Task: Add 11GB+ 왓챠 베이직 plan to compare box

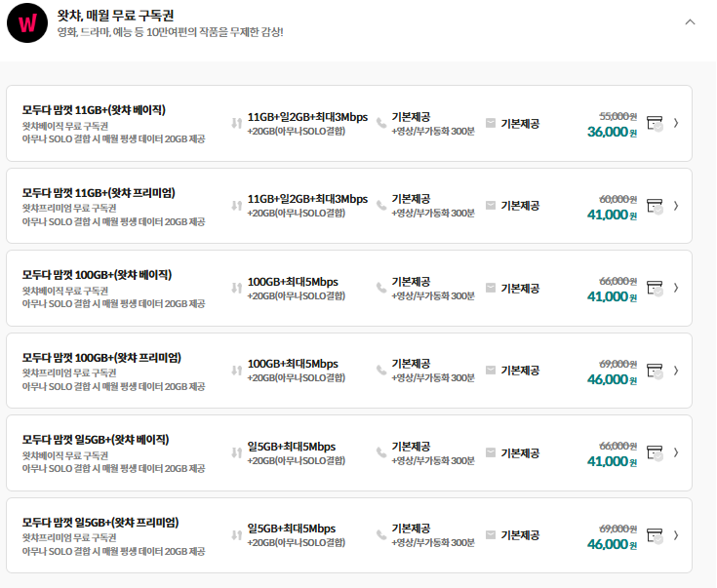Action: [655, 124]
